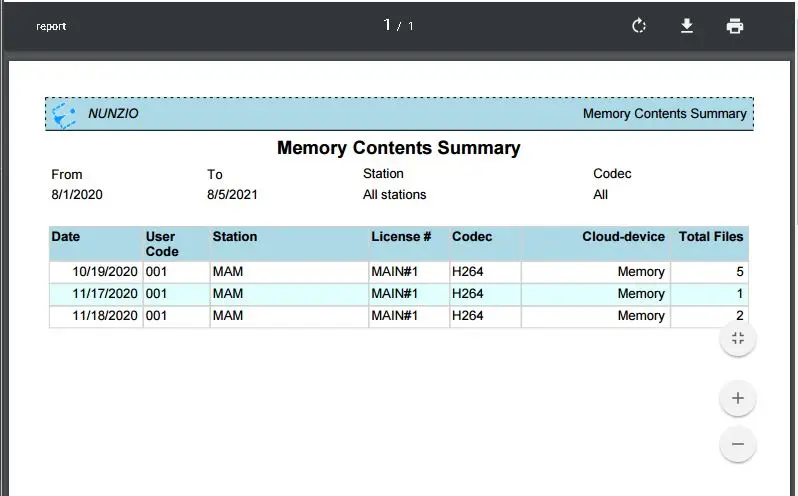Select the 10/19/2020 date cell
This screenshot has width=798, height=496.
click(105, 272)
